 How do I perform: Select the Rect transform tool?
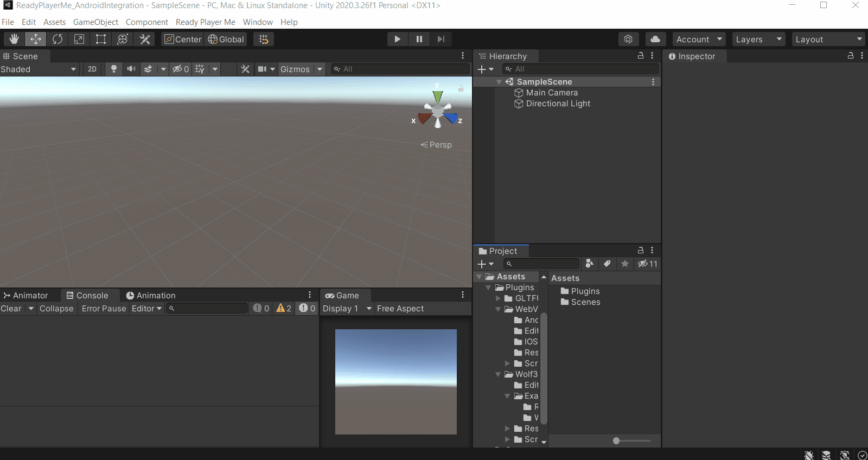[x=101, y=39]
